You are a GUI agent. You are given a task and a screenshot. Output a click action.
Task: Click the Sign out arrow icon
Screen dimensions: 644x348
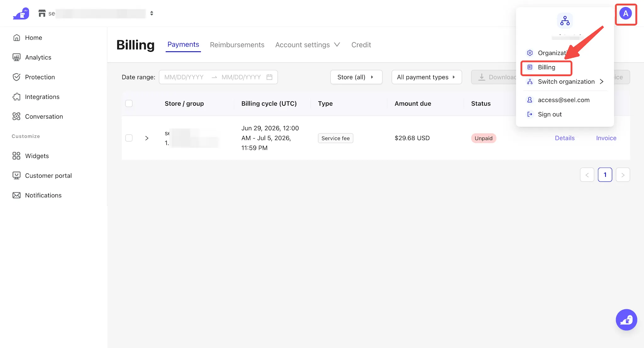(530, 115)
